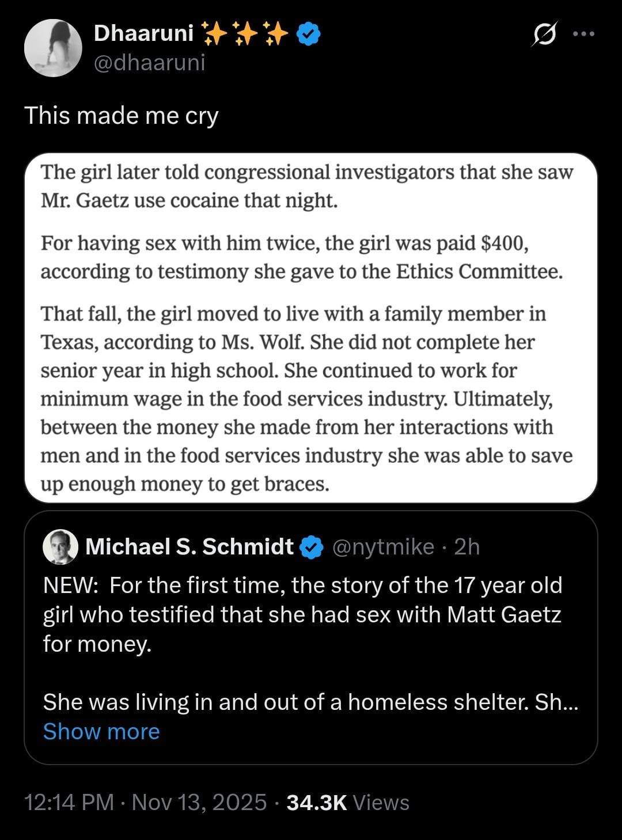Click Dhaaruni's blue verified badge

click(309, 35)
